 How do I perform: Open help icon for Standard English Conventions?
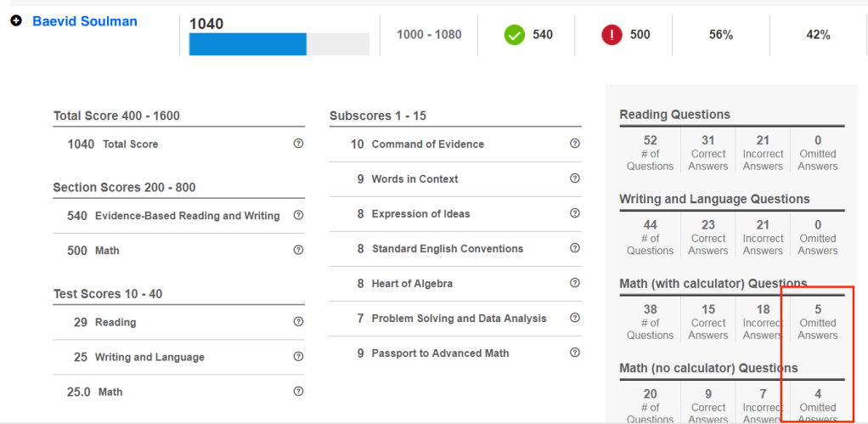click(x=575, y=248)
